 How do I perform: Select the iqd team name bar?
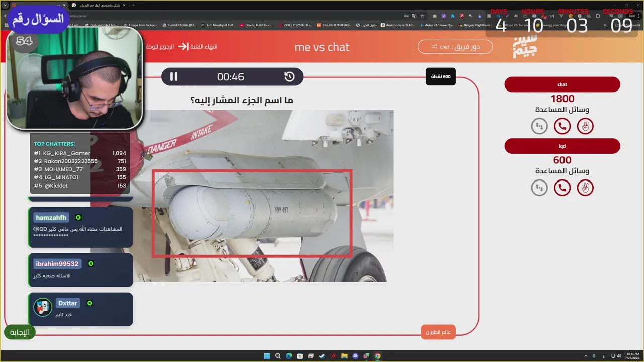point(562,146)
